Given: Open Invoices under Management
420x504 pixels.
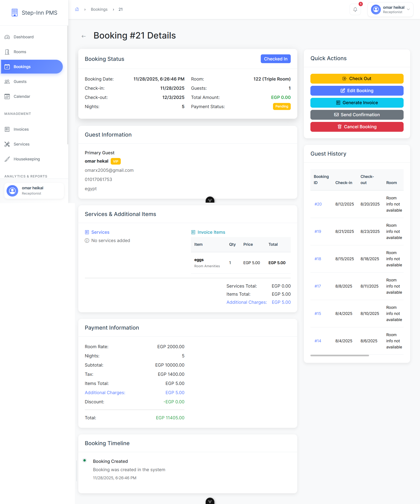Looking at the screenshot, I should click(x=21, y=129).
